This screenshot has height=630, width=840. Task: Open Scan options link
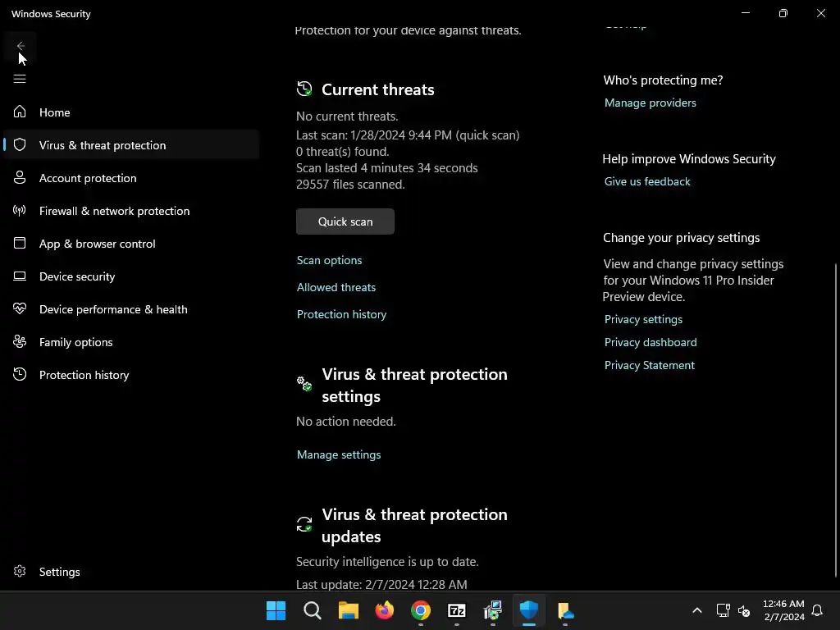(329, 260)
